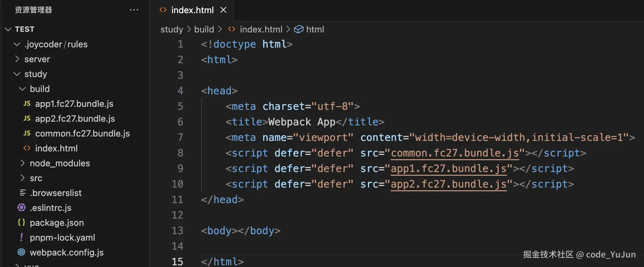Viewport: 644px width, 267px height.
Task: Follow the common.fc27.bundle.js link in code
Action: [454, 153]
